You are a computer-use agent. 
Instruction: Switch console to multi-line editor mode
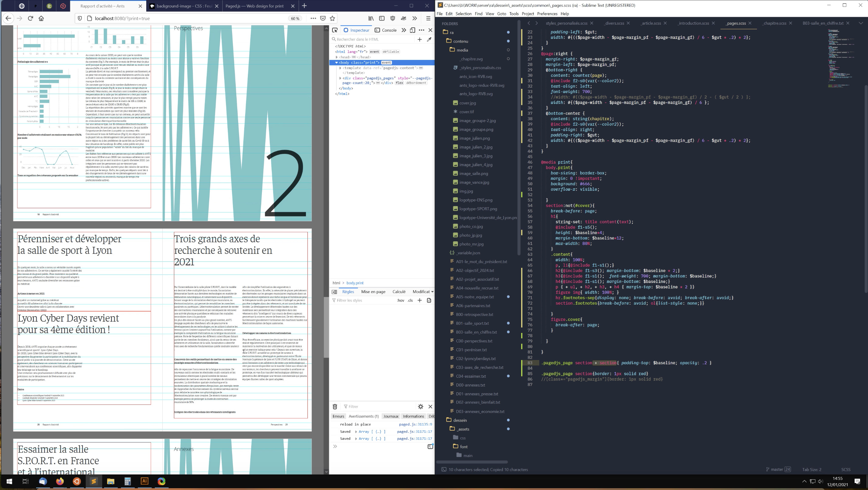(x=430, y=446)
